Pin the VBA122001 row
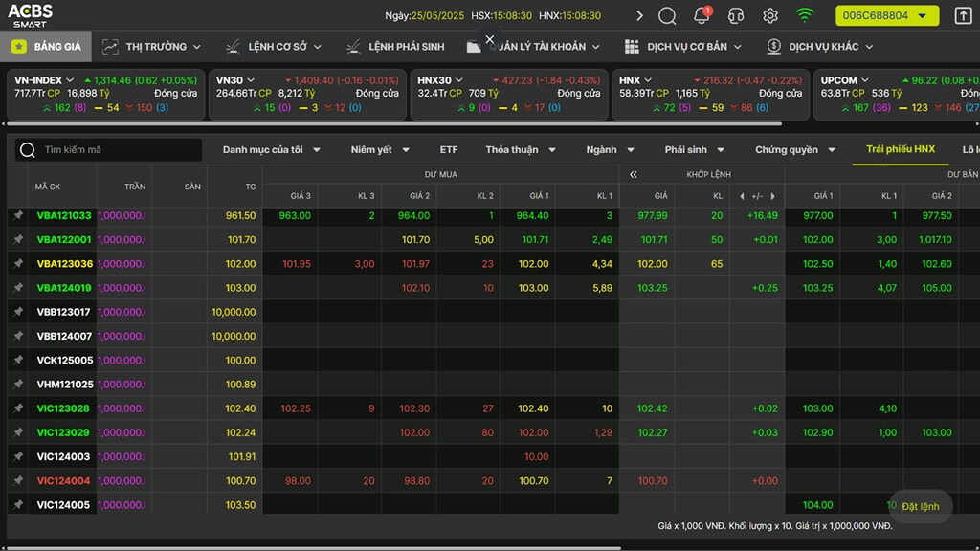 click(x=18, y=239)
